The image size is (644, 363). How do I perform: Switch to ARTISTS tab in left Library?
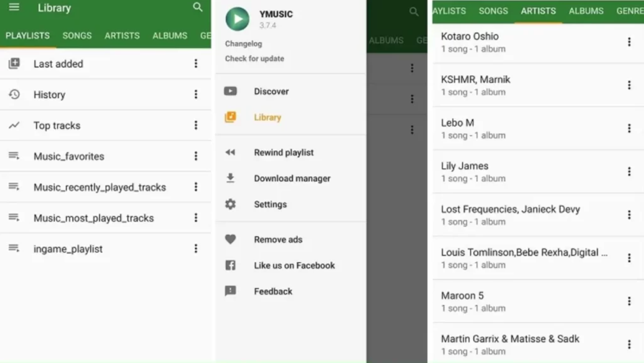pyautogui.click(x=122, y=35)
